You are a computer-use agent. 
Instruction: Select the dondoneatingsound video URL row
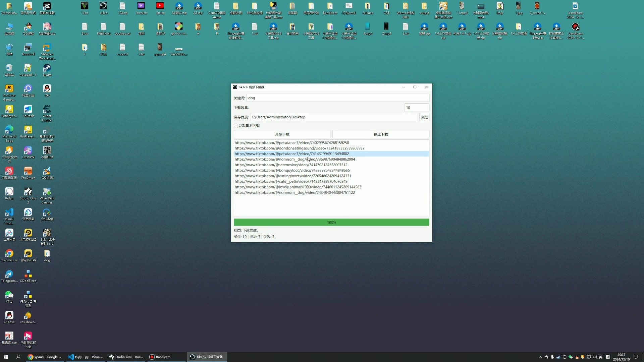331,148
